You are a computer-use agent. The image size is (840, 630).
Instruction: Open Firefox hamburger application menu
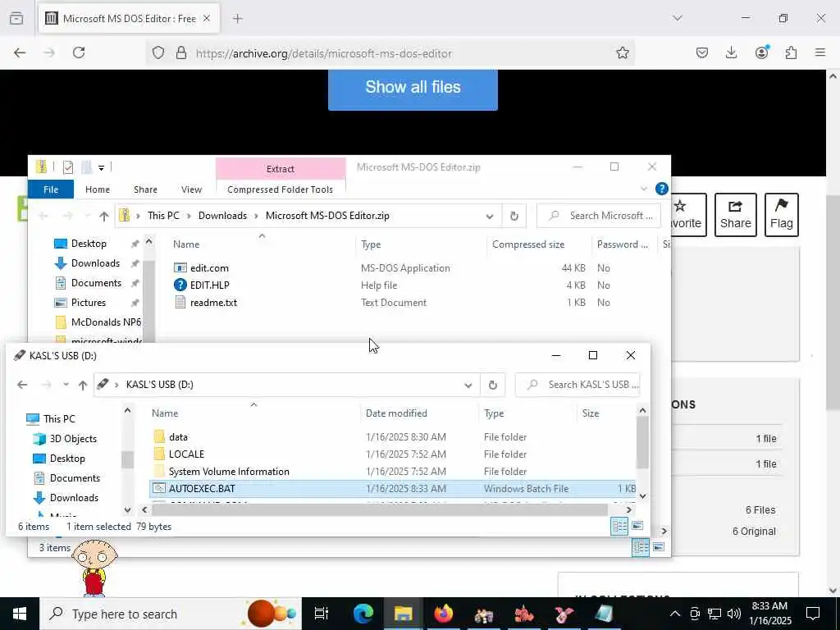pyautogui.click(x=820, y=52)
